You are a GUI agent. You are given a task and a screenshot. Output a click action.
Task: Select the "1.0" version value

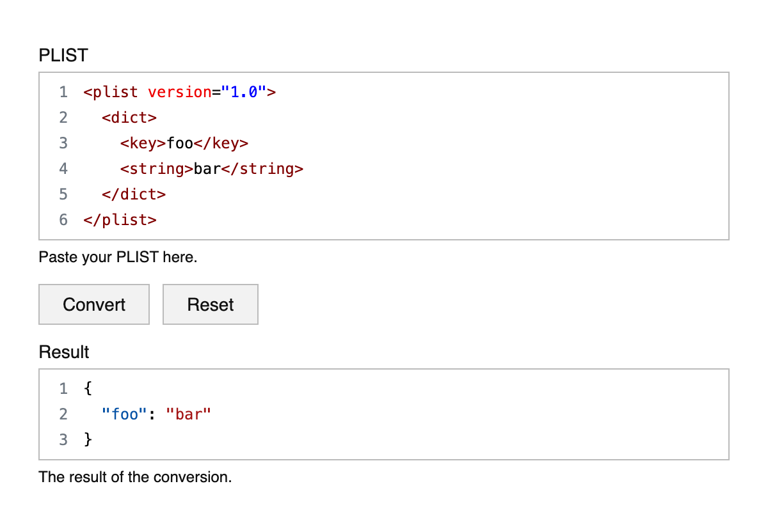tap(243, 92)
